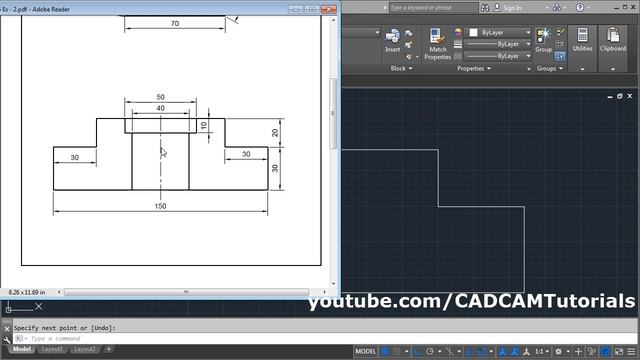Screen dimensions: 640x360
Task: Close the command line with its X icon
Action: tap(7, 329)
